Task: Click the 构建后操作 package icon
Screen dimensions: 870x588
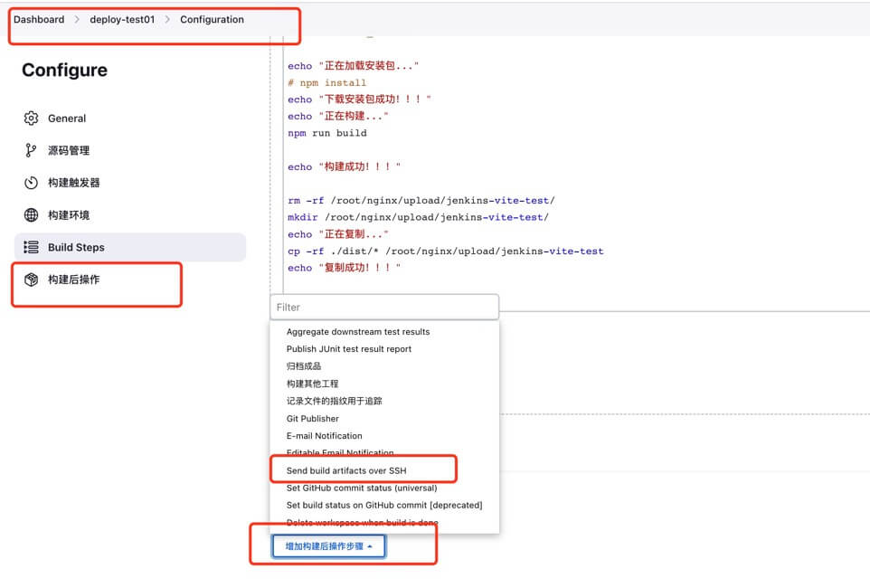Action: (32, 280)
